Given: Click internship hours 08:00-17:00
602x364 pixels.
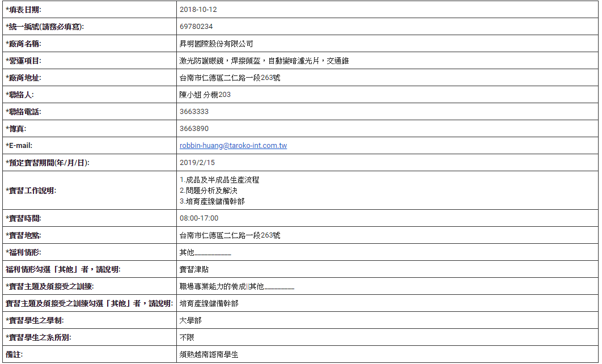Looking at the screenshot, I should 199,218.
